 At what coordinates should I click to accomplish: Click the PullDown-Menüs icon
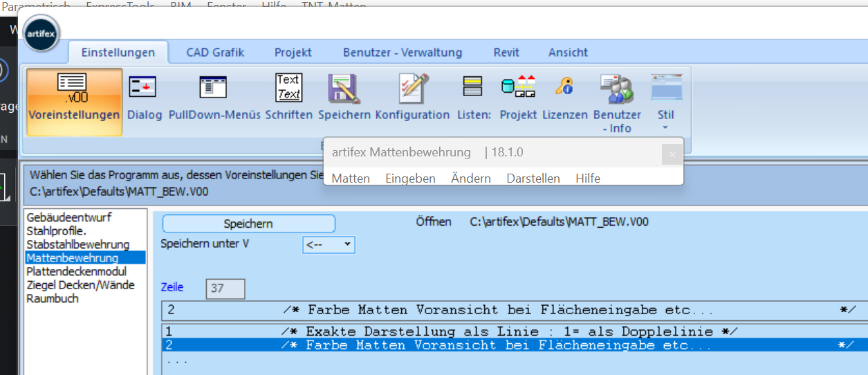point(214,89)
